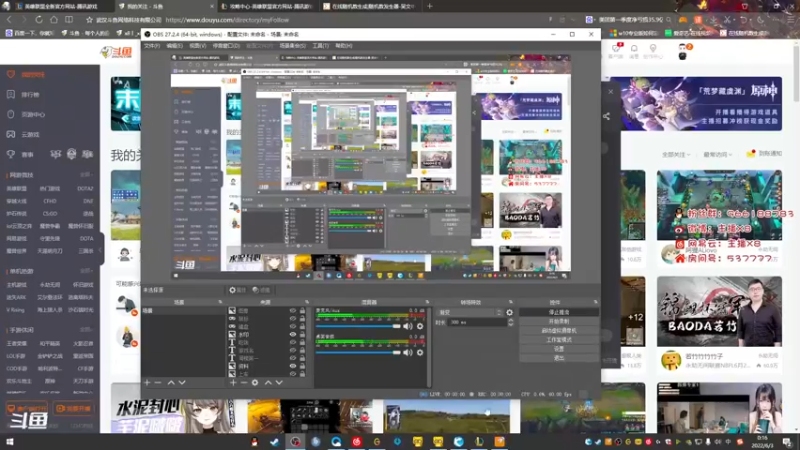Viewport: 800px width, 450px height.
Task: Open OBS 设置 from the Controls panel
Action: (559, 349)
